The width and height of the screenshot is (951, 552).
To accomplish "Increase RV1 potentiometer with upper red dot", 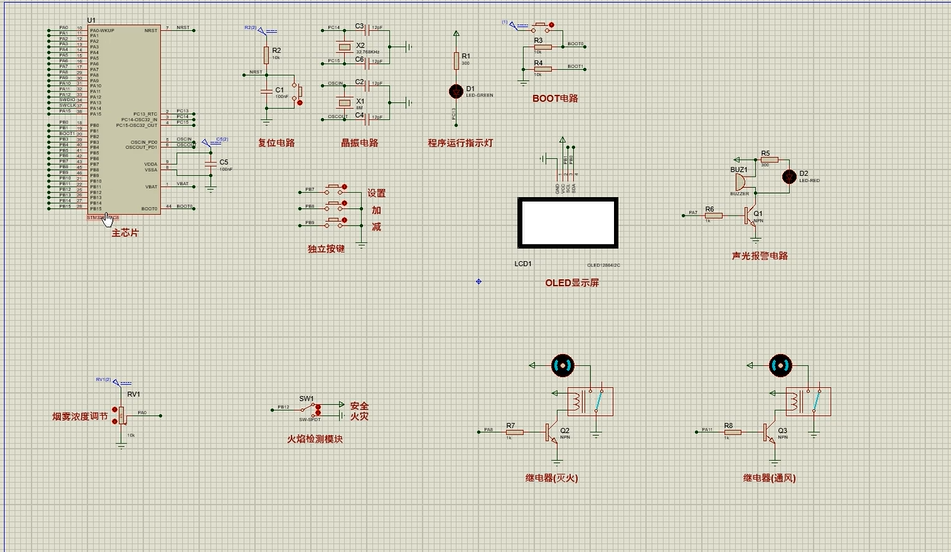I will point(115,411).
